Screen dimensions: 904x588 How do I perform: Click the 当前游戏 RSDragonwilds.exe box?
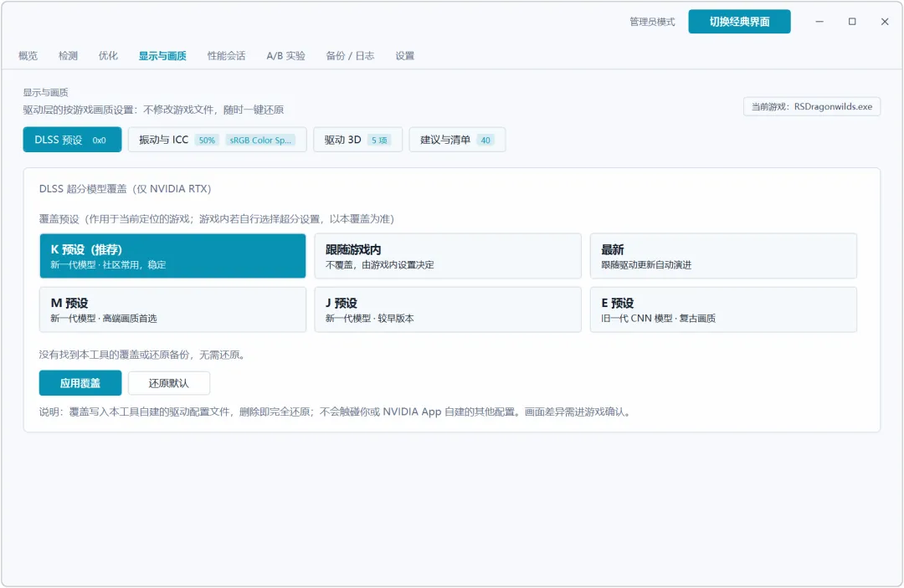click(812, 106)
